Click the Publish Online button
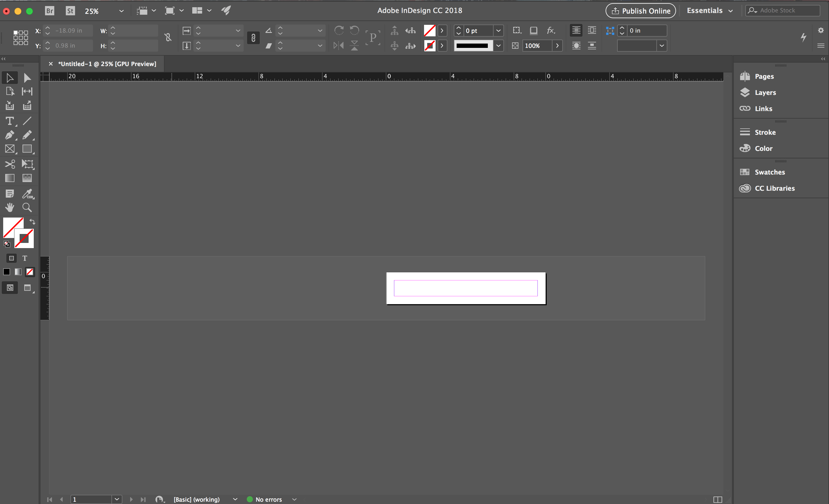The height and width of the screenshot is (504, 829). tap(640, 11)
